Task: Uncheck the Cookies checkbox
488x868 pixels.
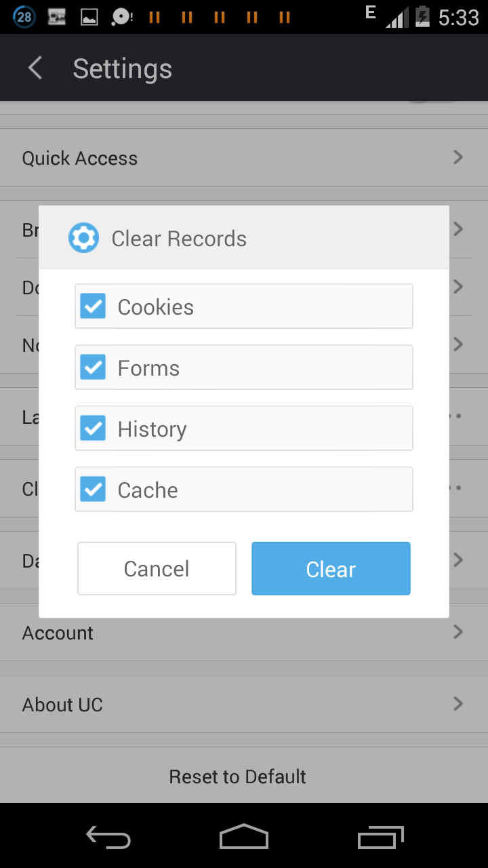Action: (x=93, y=306)
